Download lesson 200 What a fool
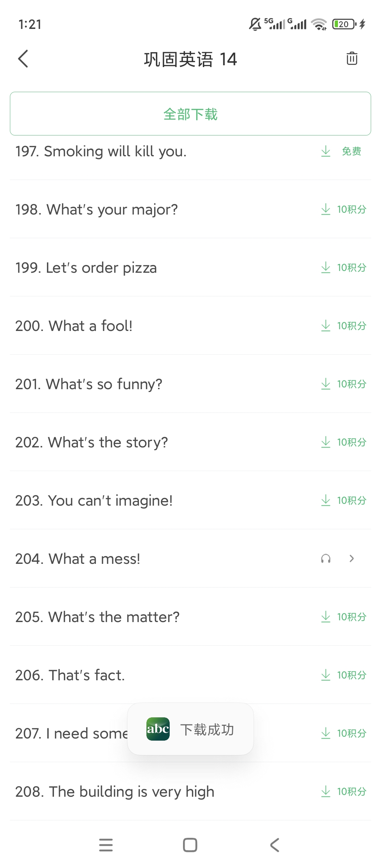Viewport: 381px width, 868px height. point(326,326)
